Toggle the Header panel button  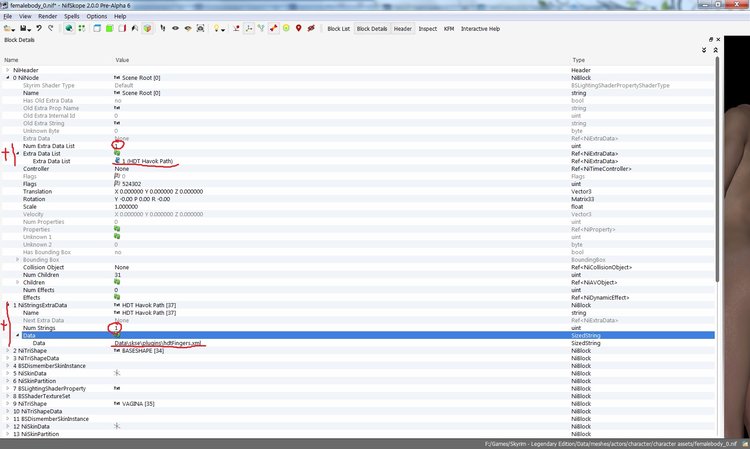click(403, 29)
